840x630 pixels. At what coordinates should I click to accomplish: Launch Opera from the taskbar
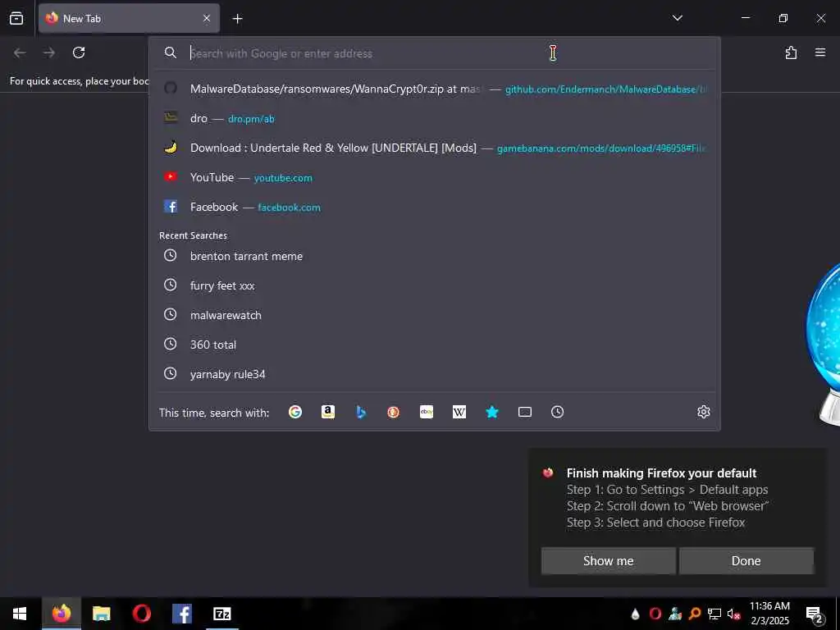[x=141, y=614]
